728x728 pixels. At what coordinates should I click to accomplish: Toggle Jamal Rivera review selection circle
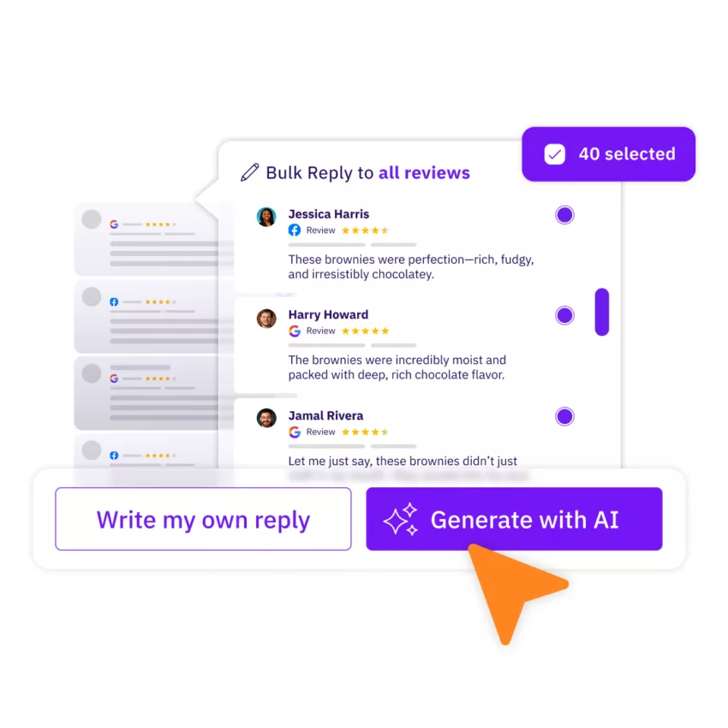(564, 416)
